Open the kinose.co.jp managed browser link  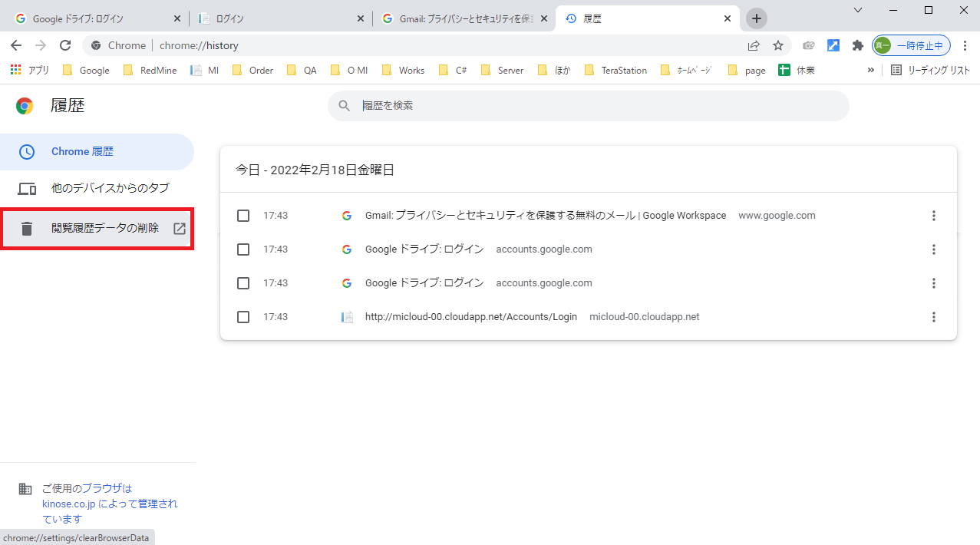[x=68, y=504]
